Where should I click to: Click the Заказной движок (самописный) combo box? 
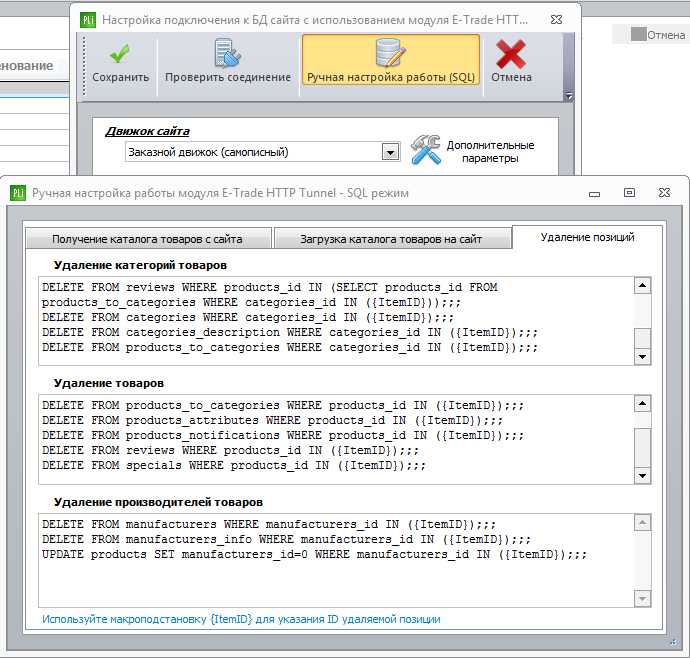click(x=262, y=152)
